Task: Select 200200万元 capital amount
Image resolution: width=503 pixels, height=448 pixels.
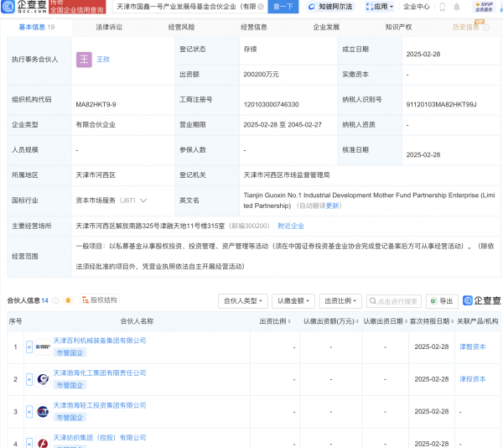Action: [x=261, y=75]
